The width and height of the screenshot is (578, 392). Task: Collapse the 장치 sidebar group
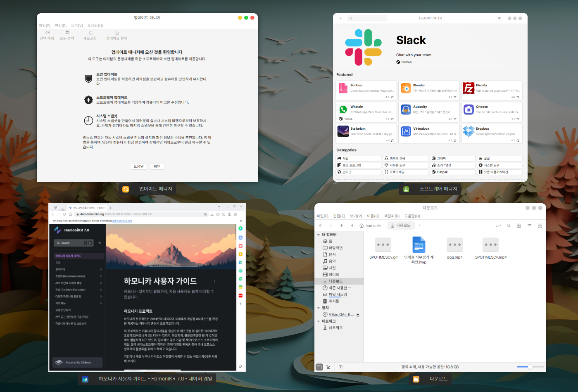319,308
